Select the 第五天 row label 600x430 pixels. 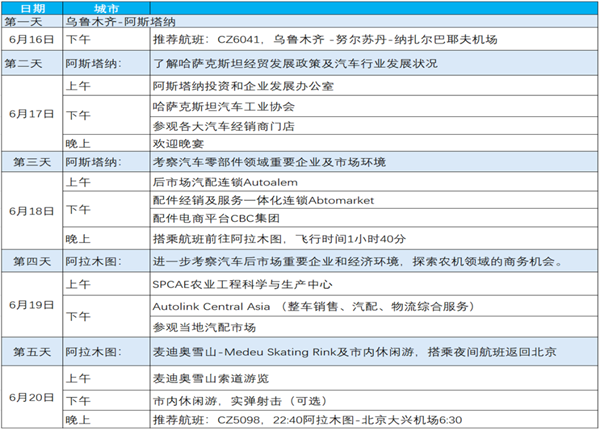coord(31,353)
